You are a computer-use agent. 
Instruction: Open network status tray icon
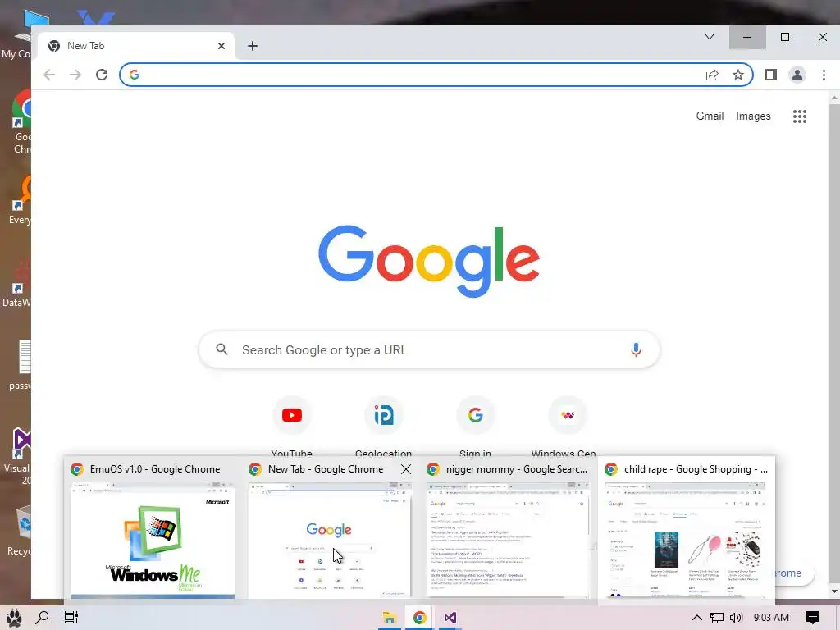717,618
